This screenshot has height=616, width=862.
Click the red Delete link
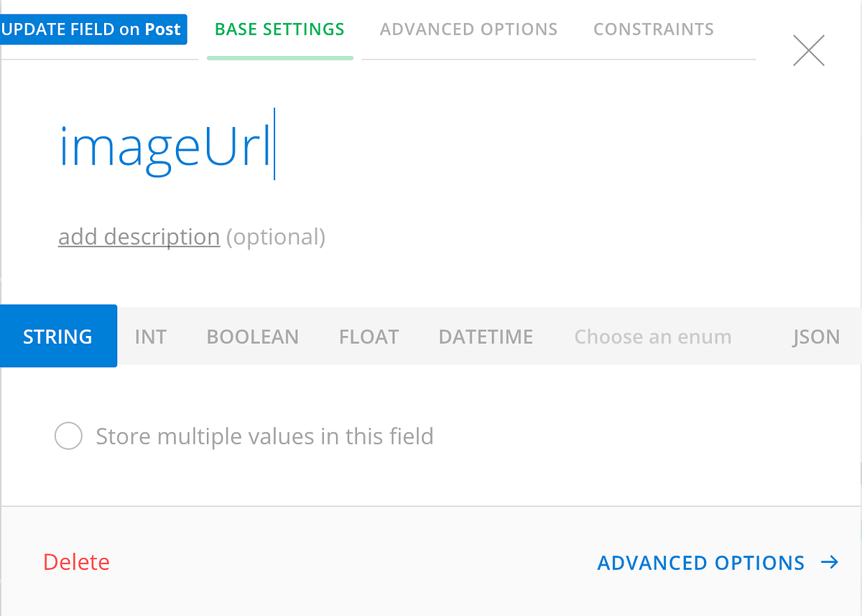click(76, 562)
